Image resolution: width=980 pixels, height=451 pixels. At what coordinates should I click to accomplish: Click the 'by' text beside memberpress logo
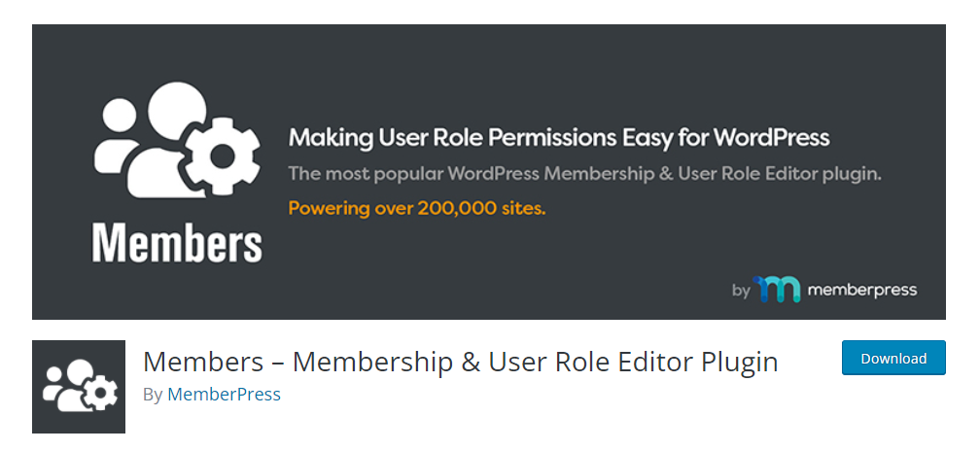(x=741, y=291)
